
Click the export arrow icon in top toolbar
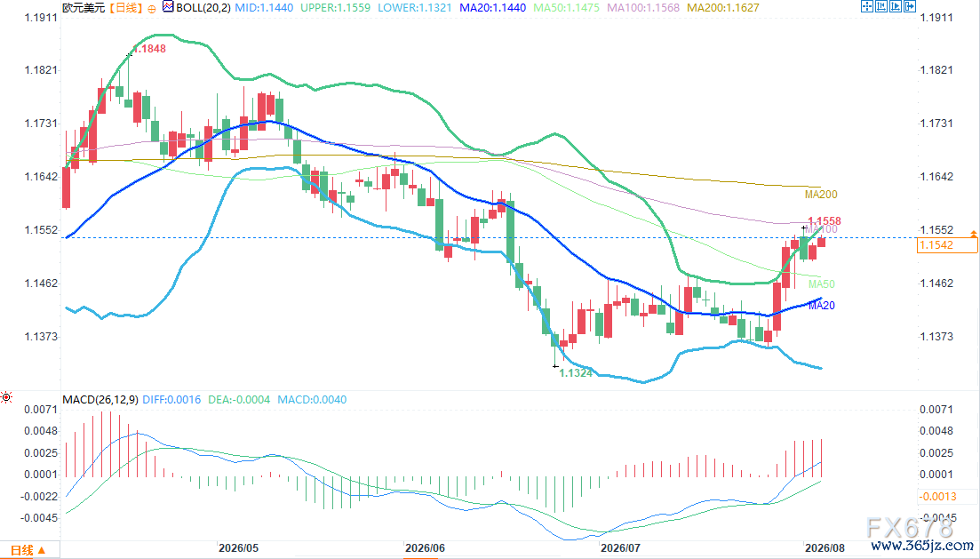[910, 7]
